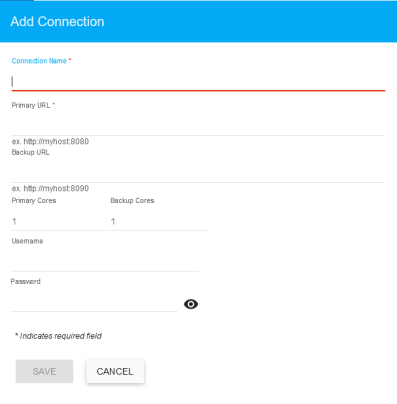The image size is (397, 404).
Task: Click the Primary URL field label
Action: point(31,105)
